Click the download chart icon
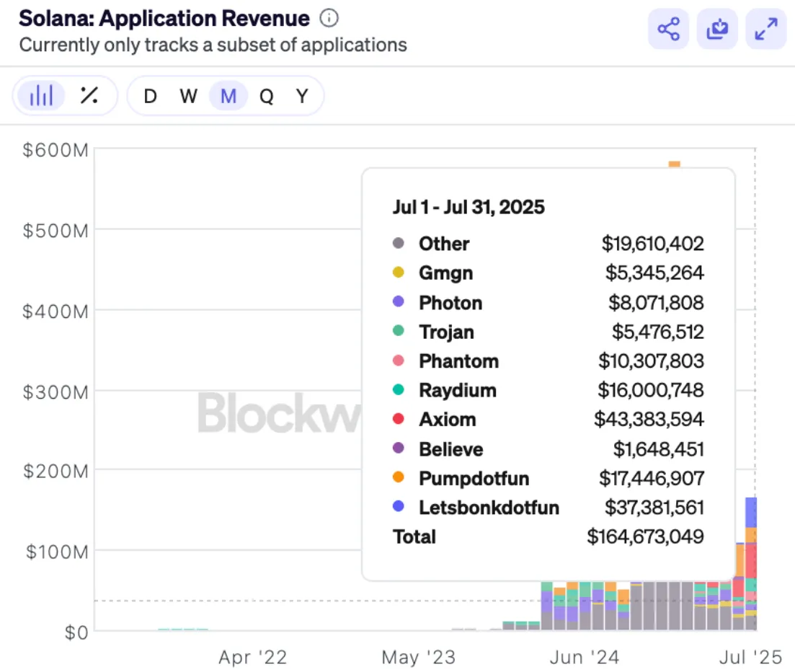 click(716, 30)
